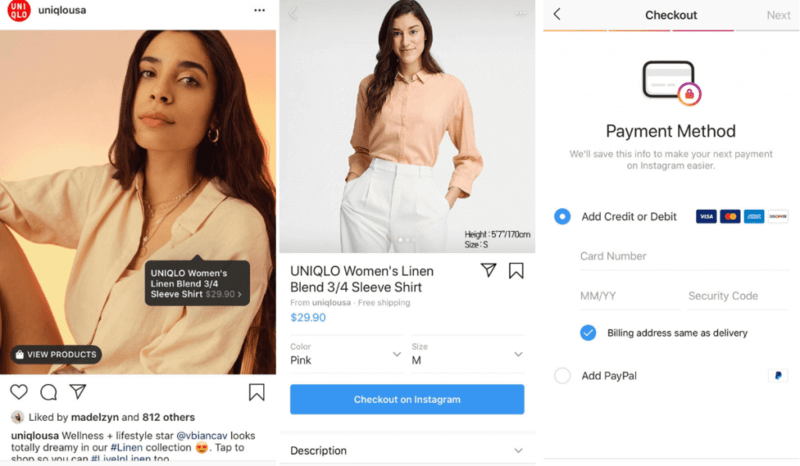Select Add Credit or Debit radio option
This screenshot has height=466, width=800.
pos(562,216)
